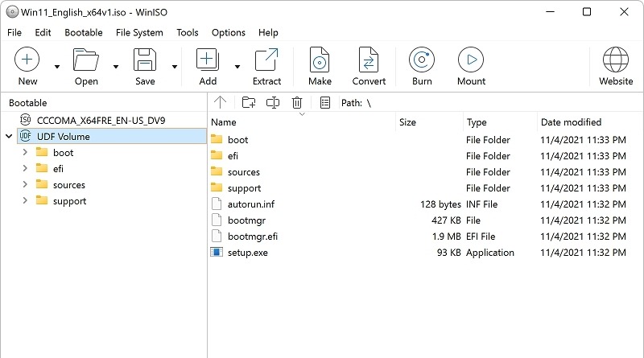The width and height of the screenshot is (644, 358).
Task: Click the autorun.inf file icon
Action: coord(217,204)
